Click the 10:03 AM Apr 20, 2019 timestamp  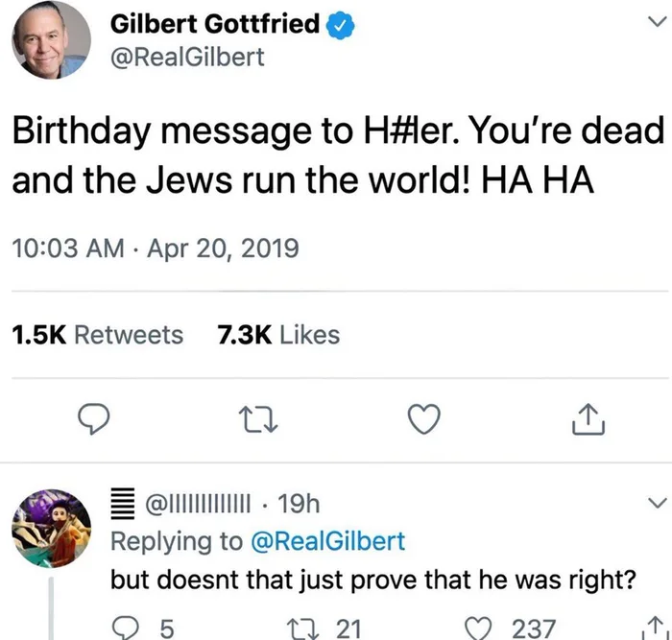pos(156,249)
